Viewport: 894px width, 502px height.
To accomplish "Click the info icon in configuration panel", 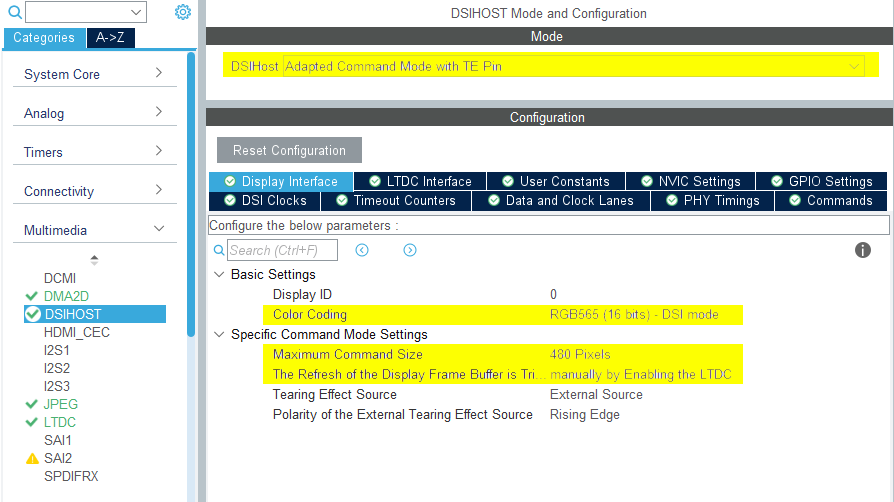I will [x=863, y=250].
